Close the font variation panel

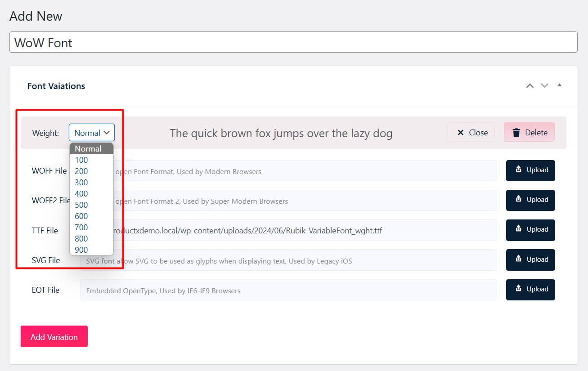(x=471, y=133)
